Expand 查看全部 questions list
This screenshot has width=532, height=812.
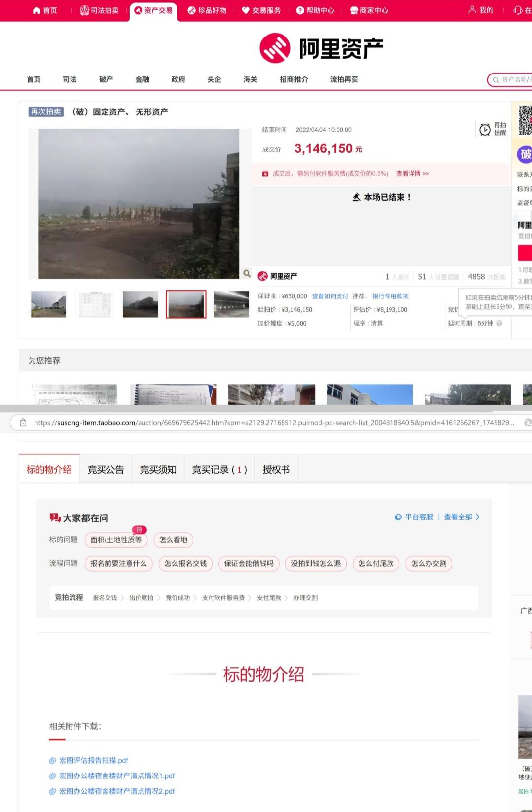point(461,517)
